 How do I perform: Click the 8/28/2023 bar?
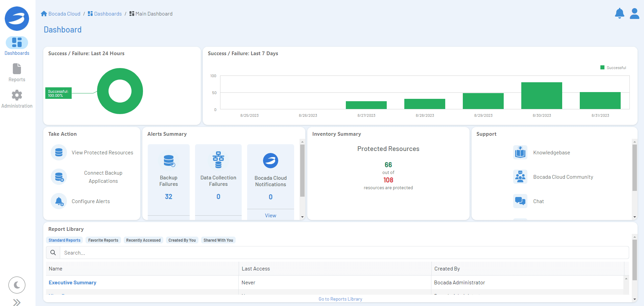click(425, 104)
